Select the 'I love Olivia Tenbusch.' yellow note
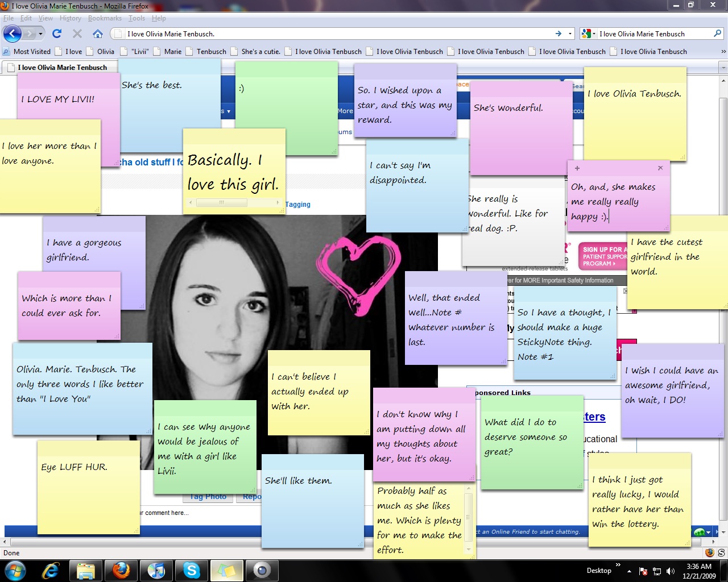The image size is (728, 582). (635, 114)
